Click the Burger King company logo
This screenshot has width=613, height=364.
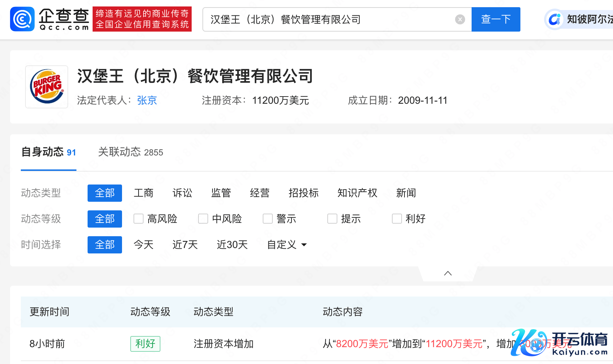pyautogui.click(x=47, y=87)
